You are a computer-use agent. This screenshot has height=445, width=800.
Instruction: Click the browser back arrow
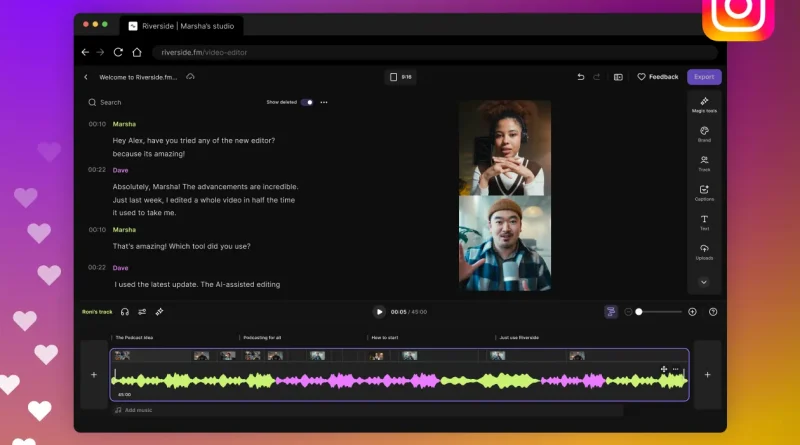[85, 53]
